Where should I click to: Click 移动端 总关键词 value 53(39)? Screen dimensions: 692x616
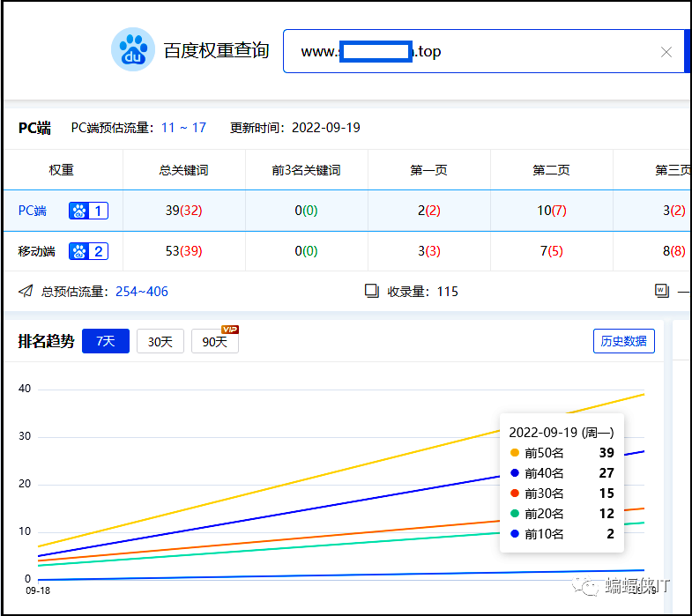[184, 251]
